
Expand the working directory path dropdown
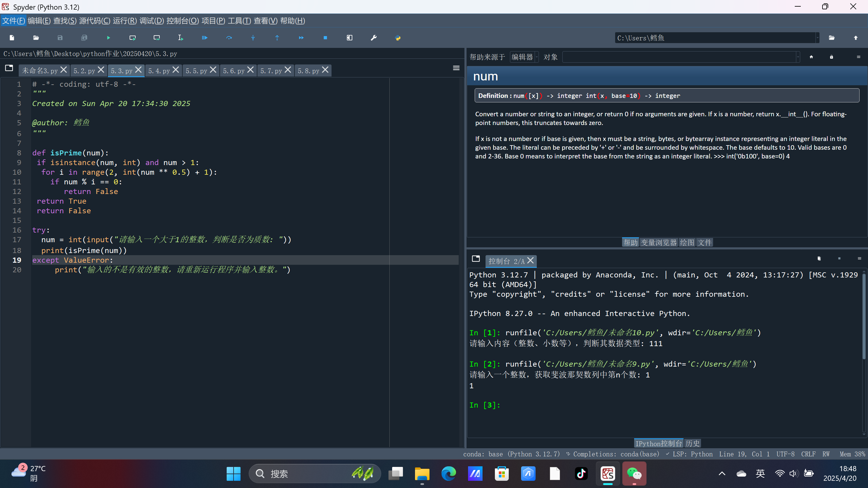pyautogui.click(x=817, y=38)
